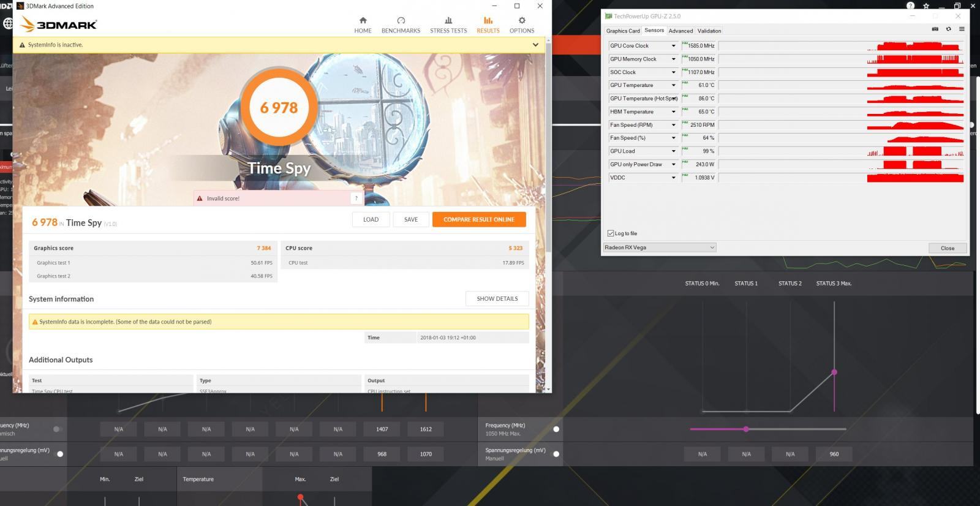Image resolution: width=980 pixels, height=506 pixels.
Task: Click the 1070 voltage input field
Action: 426,454
